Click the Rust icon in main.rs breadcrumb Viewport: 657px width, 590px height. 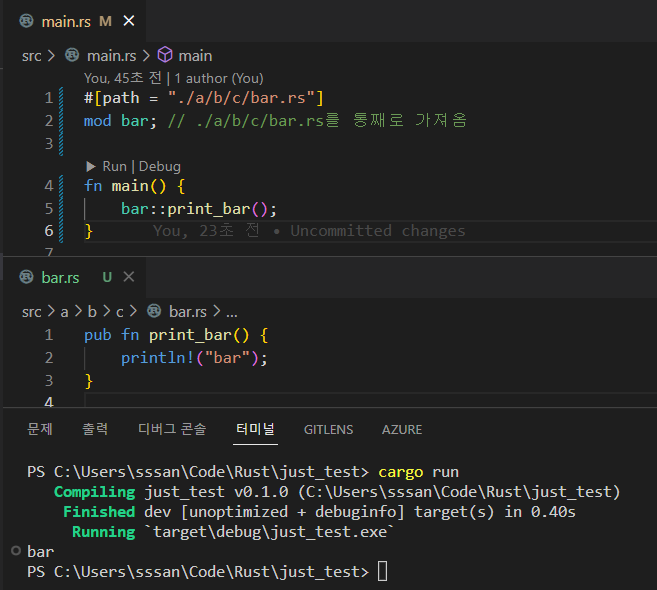[x=72, y=56]
